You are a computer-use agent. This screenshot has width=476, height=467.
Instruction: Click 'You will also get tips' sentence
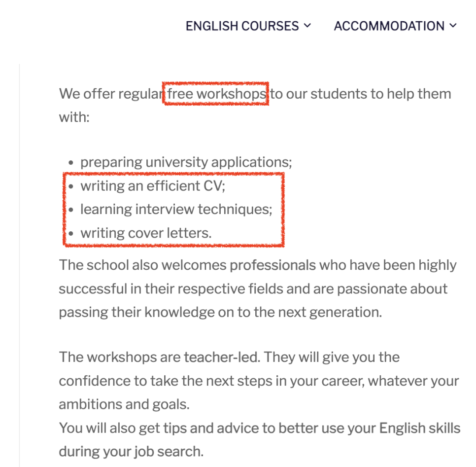click(260, 440)
